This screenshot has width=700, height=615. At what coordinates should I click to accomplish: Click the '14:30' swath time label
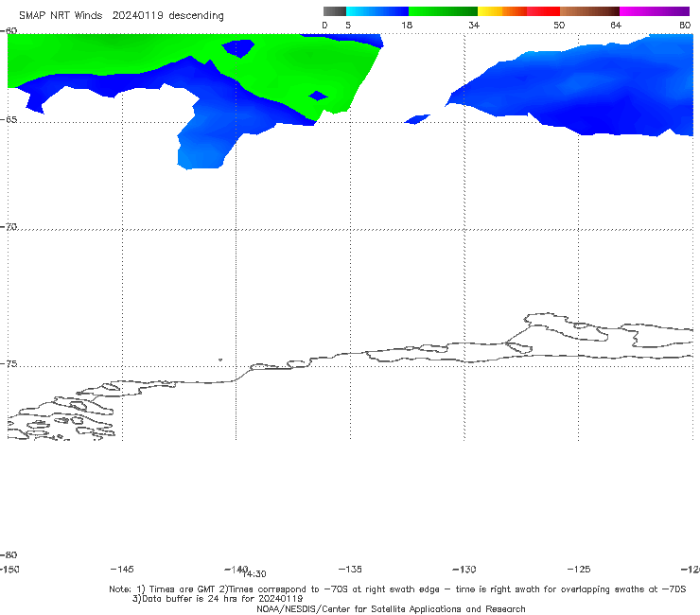254,574
